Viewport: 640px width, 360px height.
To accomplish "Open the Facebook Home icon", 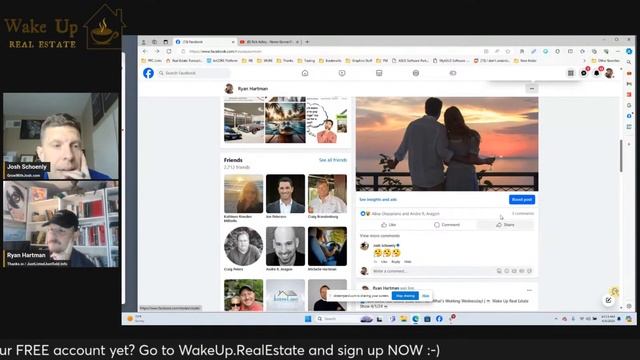I will (305, 73).
